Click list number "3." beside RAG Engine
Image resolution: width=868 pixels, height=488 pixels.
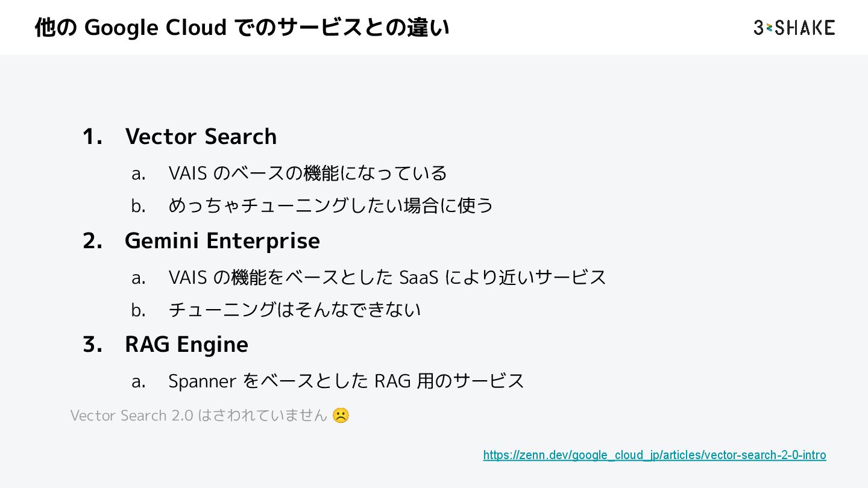click(x=92, y=345)
